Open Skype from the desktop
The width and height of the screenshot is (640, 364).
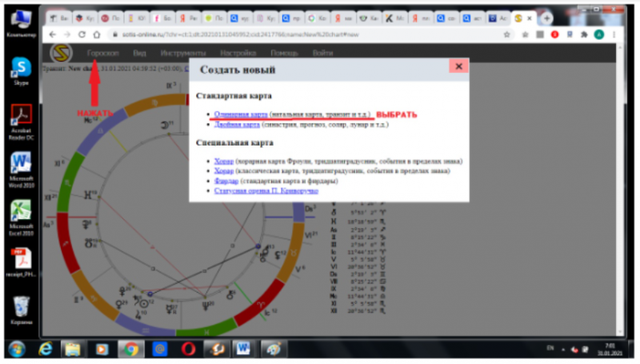pos(20,70)
